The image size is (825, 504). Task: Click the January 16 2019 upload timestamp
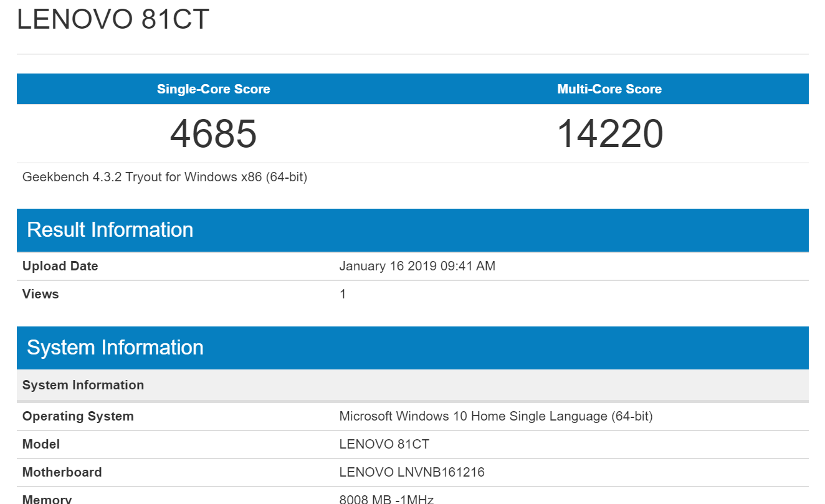(x=417, y=266)
